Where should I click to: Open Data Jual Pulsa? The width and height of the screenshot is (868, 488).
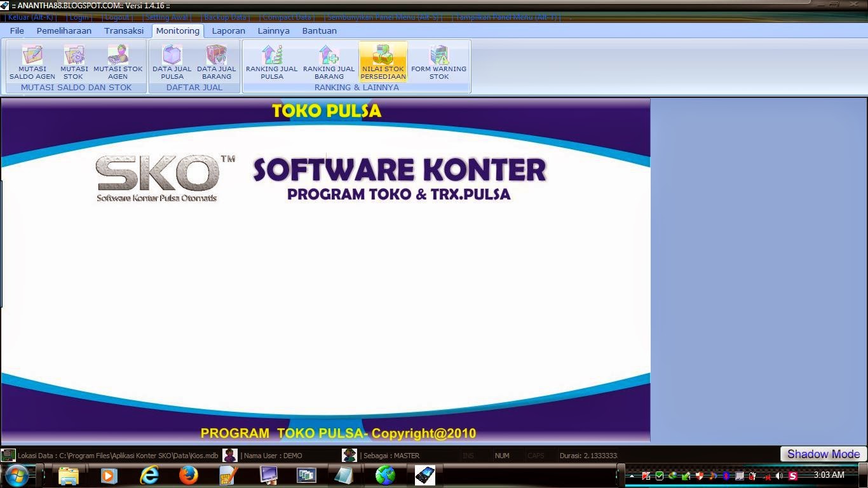point(172,62)
